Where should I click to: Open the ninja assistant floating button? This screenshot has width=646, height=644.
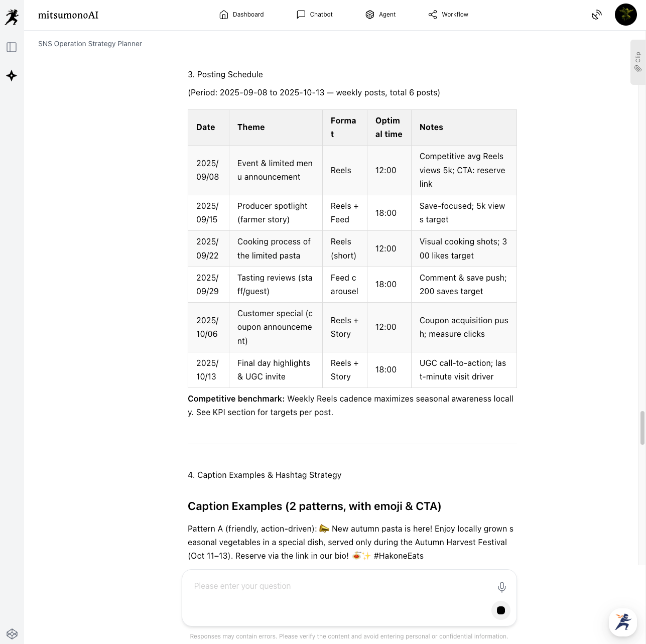pyautogui.click(x=622, y=622)
